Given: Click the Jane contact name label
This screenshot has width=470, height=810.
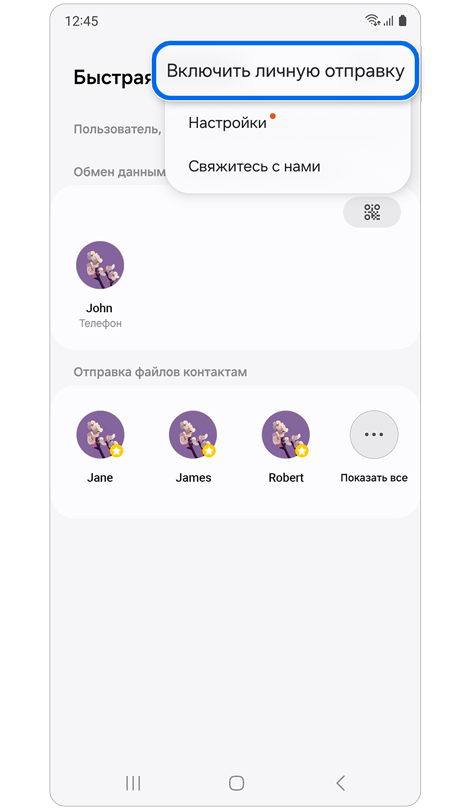Looking at the screenshot, I should click(100, 478).
